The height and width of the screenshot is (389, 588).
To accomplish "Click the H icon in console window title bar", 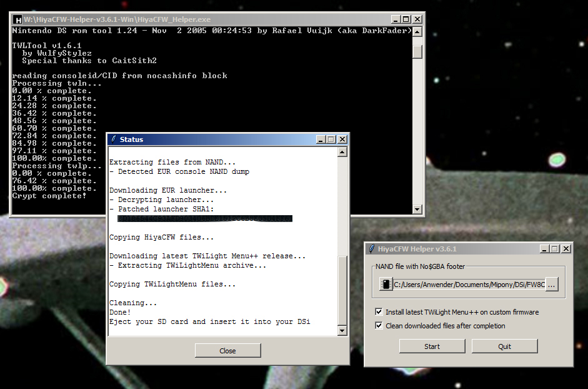I will 18,19.
